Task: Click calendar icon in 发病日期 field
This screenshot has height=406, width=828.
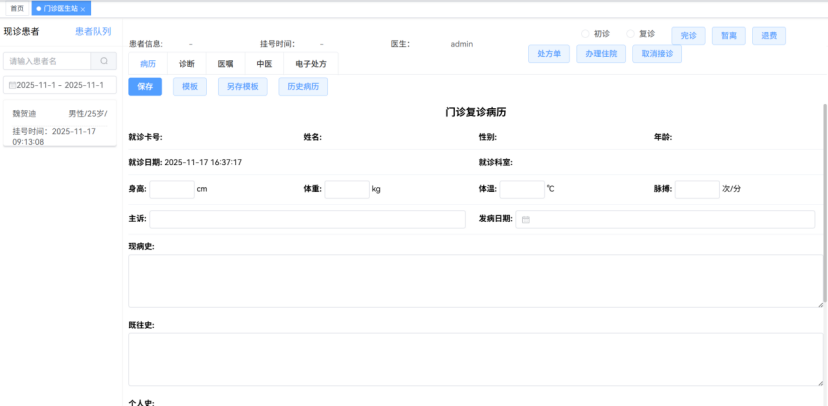Action: tap(526, 219)
